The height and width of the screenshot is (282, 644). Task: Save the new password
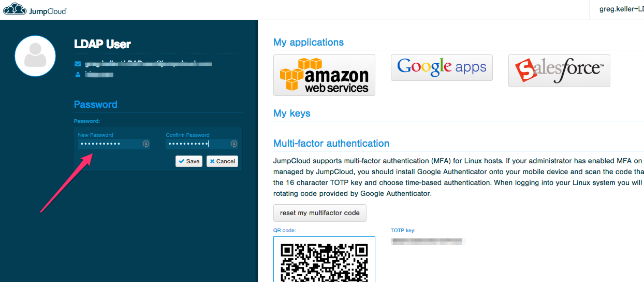point(189,161)
